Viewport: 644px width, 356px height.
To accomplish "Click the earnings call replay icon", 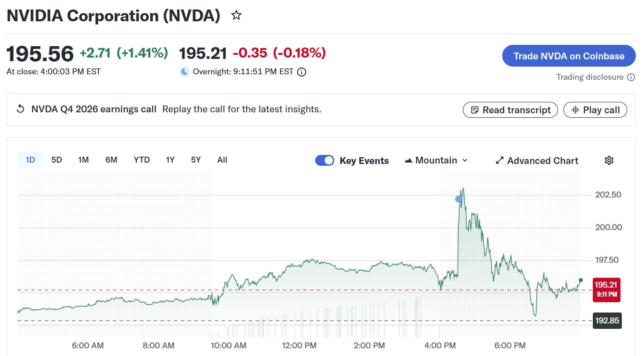I will click(x=20, y=109).
